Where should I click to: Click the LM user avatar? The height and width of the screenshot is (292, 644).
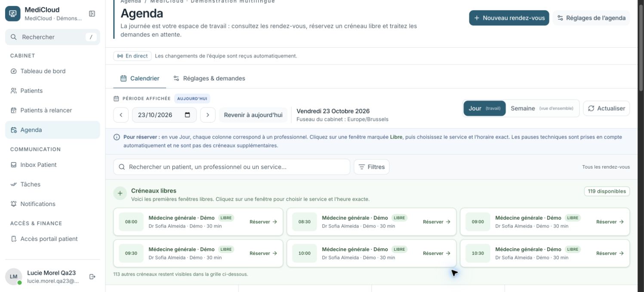coord(13,277)
